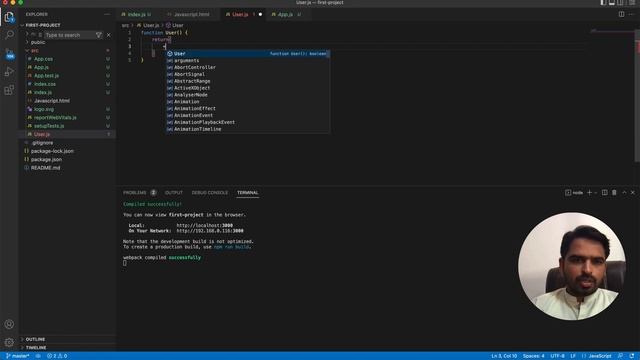Open the Explorer view in activity bar
The height and width of the screenshot is (360, 640).
click(9, 17)
